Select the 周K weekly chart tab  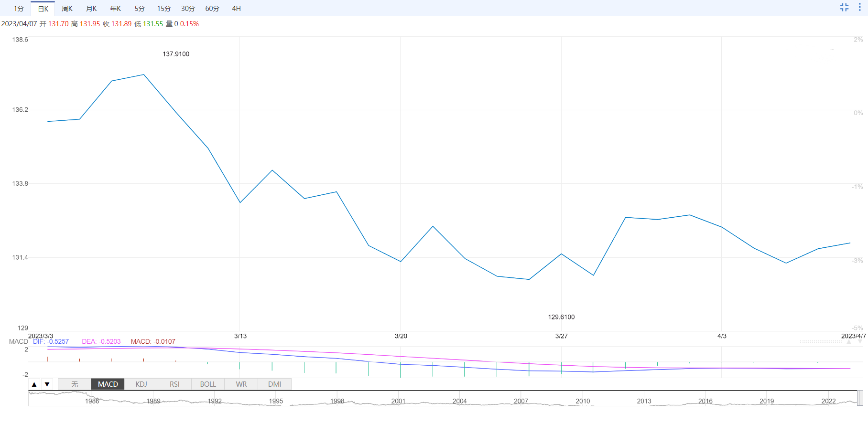point(67,9)
